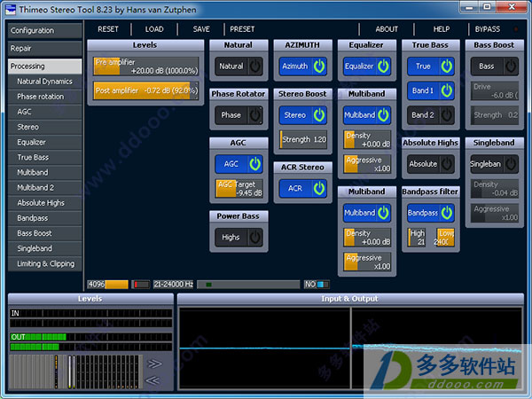Select Bass Boost in the sidebar
Screen dimensions: 532x399
point(45,233)
